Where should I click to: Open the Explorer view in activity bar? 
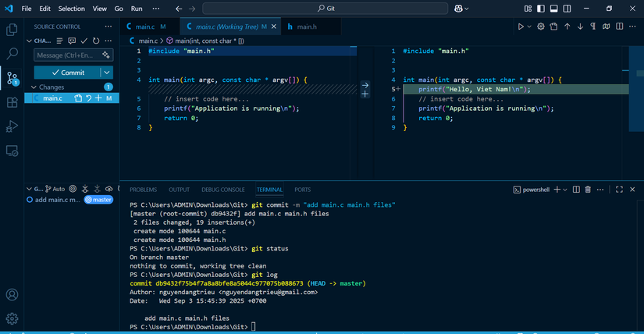coord(12,30)
